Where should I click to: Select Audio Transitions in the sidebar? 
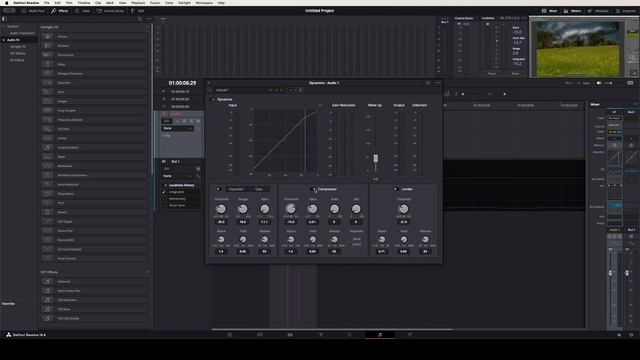(22, 33)
